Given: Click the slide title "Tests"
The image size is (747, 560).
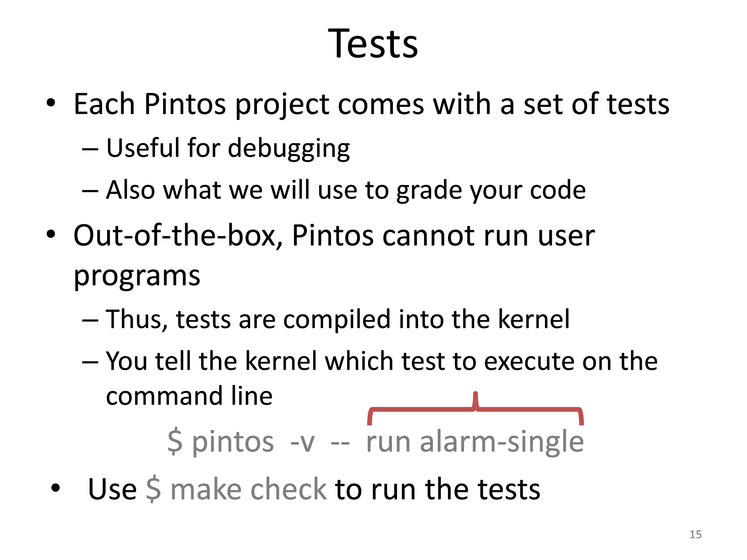Looking at the screenshot, I should pyautogui.click(x=373, y=43).
